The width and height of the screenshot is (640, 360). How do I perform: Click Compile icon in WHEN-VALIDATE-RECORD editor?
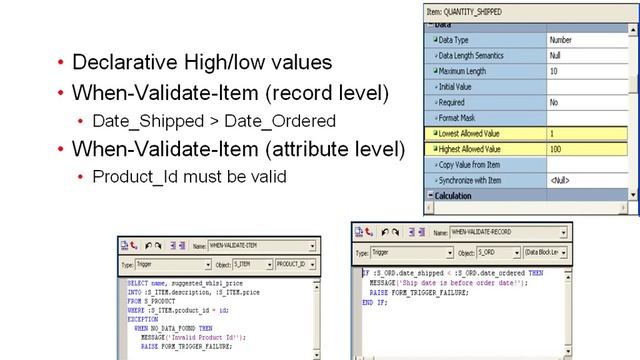point(359,232)
